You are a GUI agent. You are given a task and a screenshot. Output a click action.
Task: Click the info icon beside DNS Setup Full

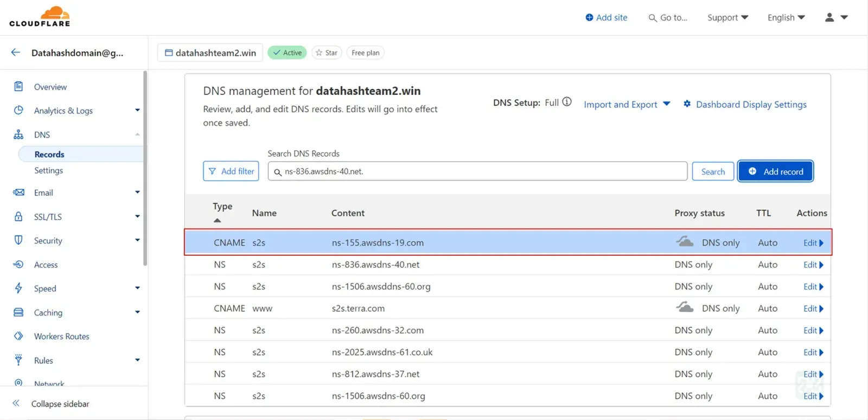(567, 102)
